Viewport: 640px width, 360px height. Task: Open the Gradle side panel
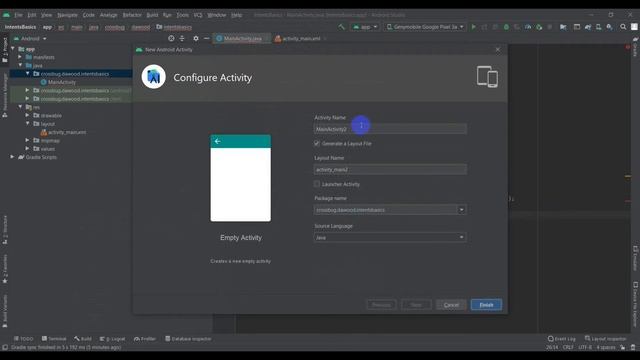[x=635, y=47]
